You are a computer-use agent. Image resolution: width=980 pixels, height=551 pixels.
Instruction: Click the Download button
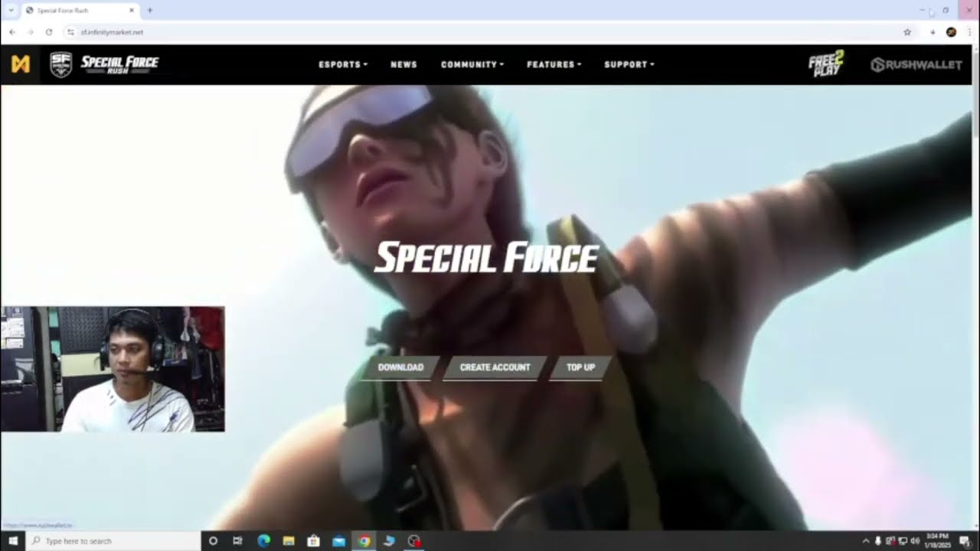(x=400, y=367)
